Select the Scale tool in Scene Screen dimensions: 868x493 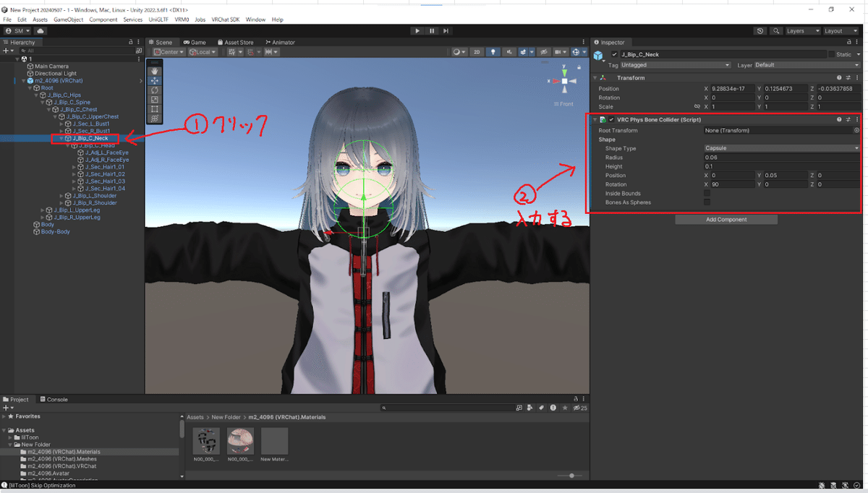point(155,100)
